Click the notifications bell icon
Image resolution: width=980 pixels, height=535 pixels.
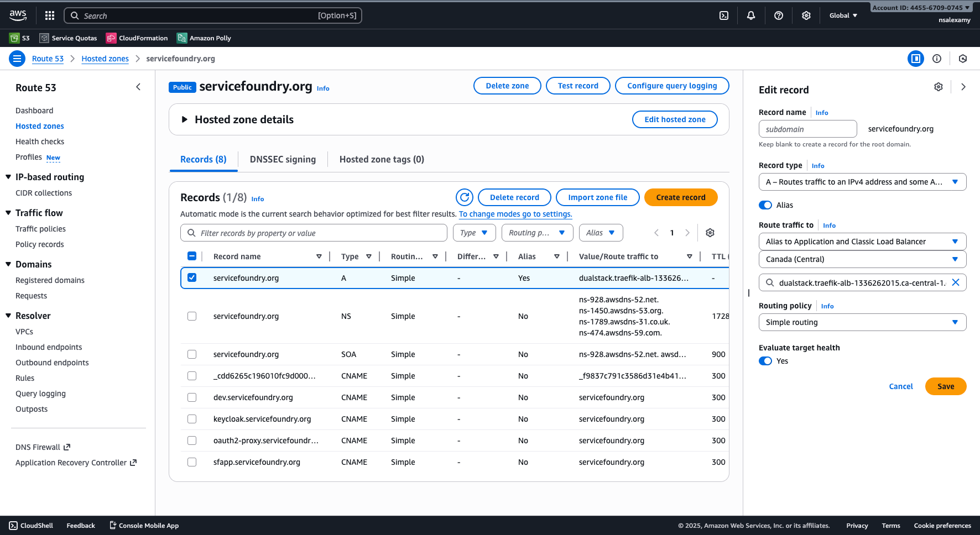point(751,15)
